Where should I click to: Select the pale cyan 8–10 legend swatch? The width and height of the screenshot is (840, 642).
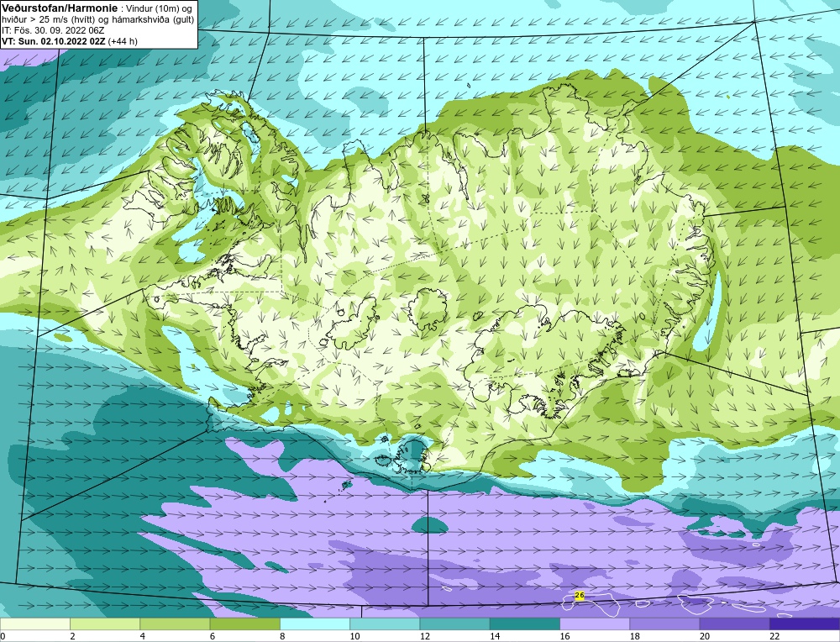[x=315, y=624]
